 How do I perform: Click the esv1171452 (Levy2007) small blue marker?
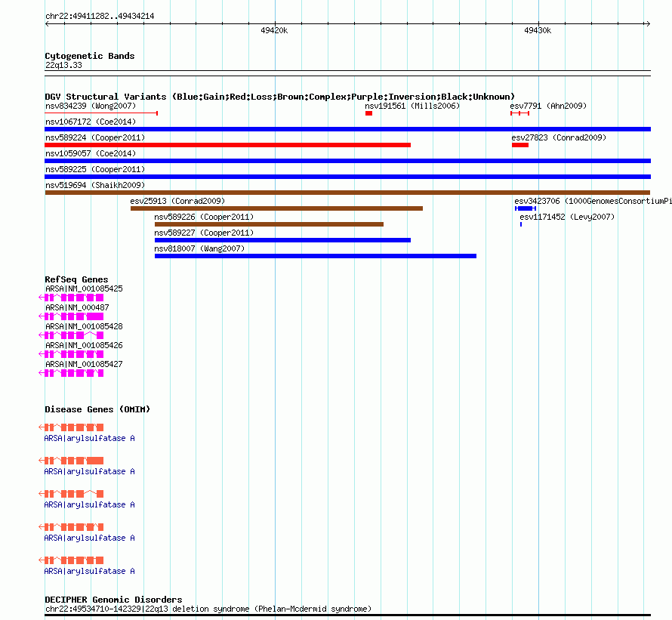click(521, 224)
